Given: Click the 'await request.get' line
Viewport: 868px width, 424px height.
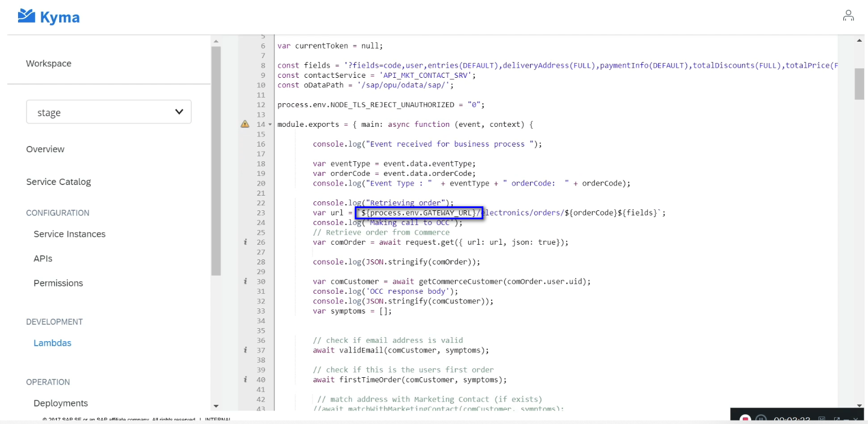Looking at the screenshot, I should 441,242.
